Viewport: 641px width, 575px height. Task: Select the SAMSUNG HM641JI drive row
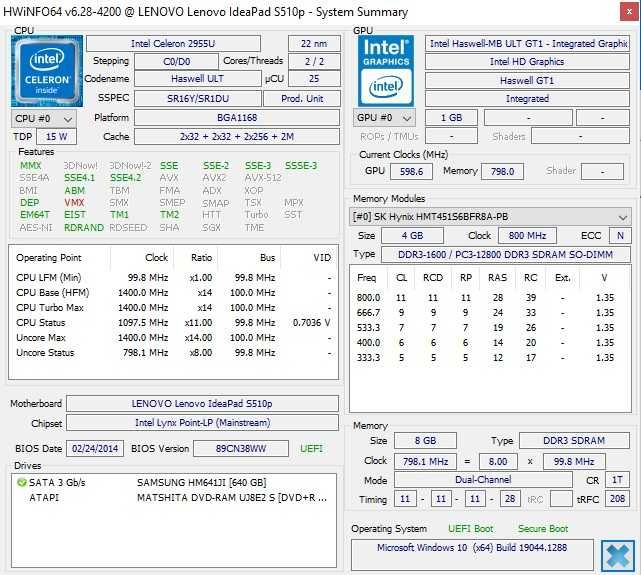point(174,483)
